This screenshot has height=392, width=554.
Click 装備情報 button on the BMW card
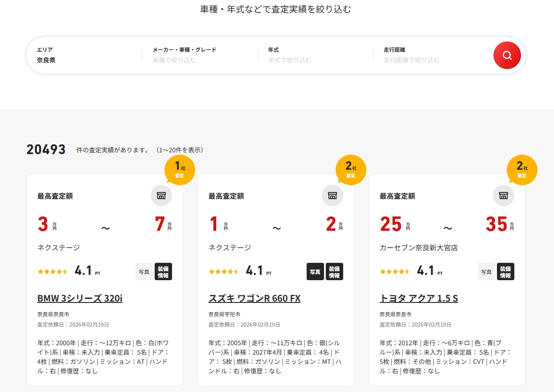(163, 272)
